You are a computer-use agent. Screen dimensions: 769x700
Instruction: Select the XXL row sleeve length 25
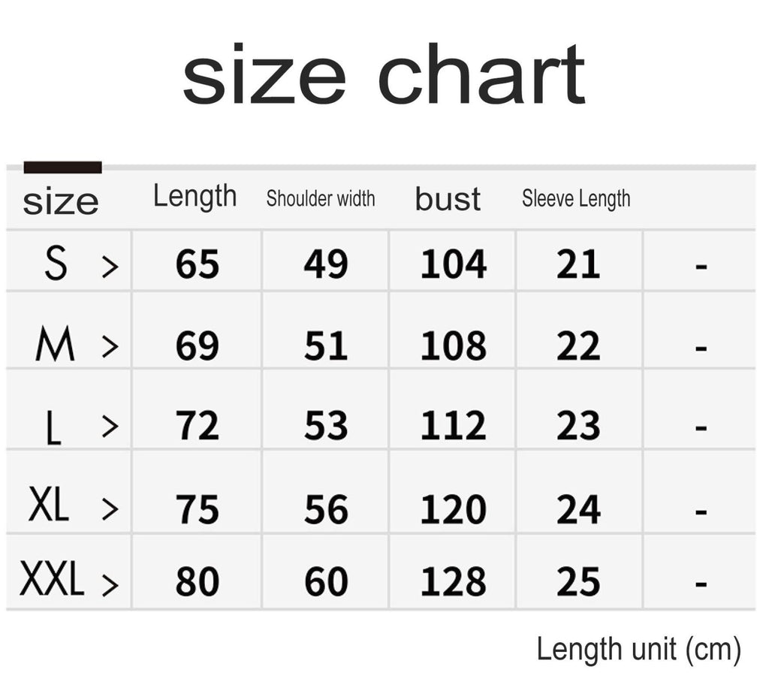click(578, 582)
